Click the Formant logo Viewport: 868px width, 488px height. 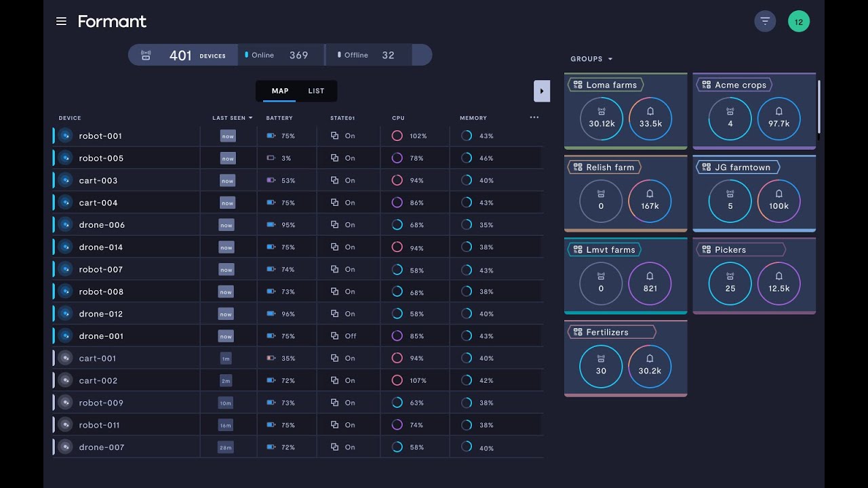pyautogui.click(x=112, y=21)
